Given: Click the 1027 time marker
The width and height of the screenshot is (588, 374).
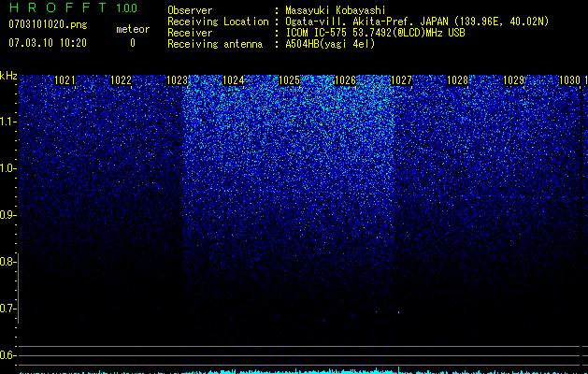Looking at the screenshot, I should (402, 80).
